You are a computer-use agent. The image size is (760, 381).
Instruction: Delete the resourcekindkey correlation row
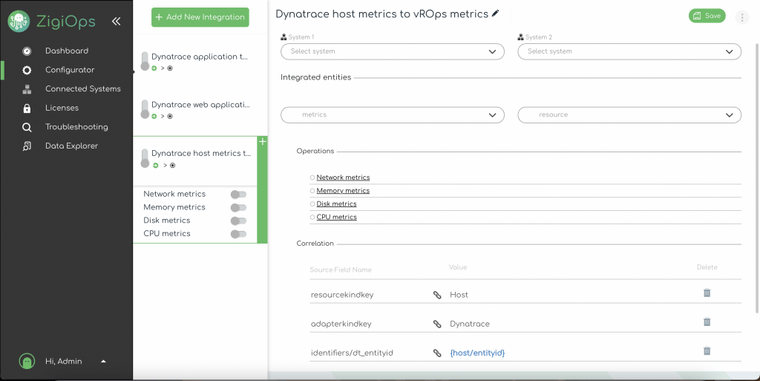[707, 293]
